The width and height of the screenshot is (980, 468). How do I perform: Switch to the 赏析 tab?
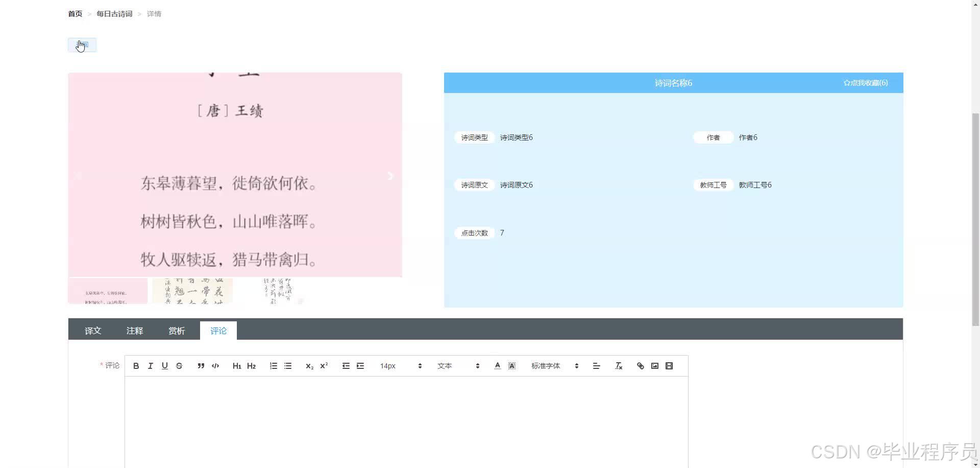[x=177, y=331]
